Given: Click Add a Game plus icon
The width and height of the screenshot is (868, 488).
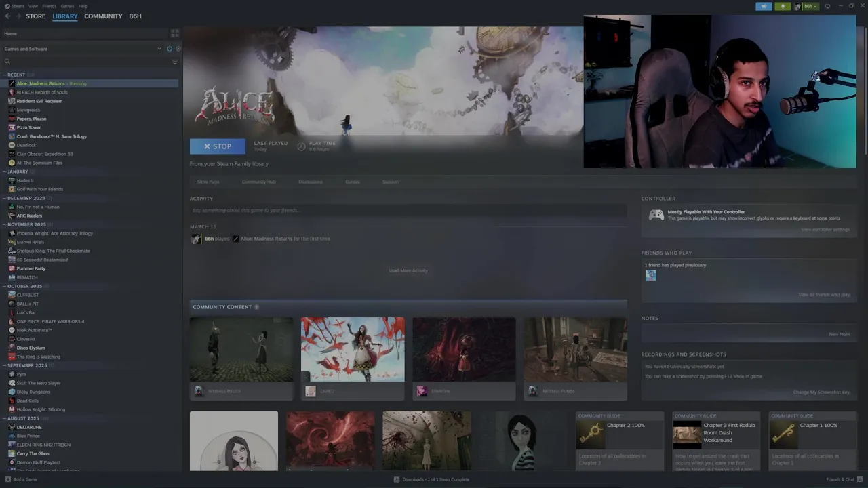Looking at the screenshot, I should [x=7, y=479].
